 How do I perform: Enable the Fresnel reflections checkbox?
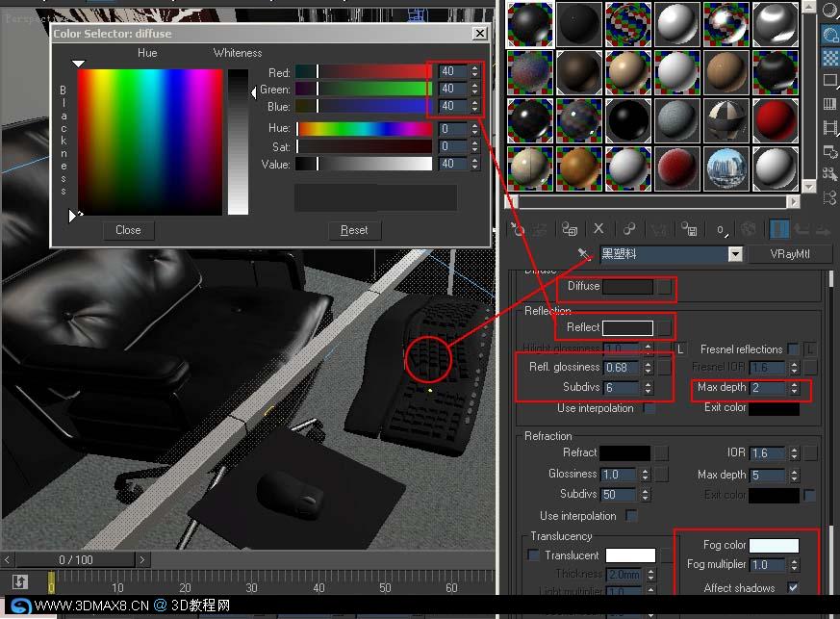(794, 349)
